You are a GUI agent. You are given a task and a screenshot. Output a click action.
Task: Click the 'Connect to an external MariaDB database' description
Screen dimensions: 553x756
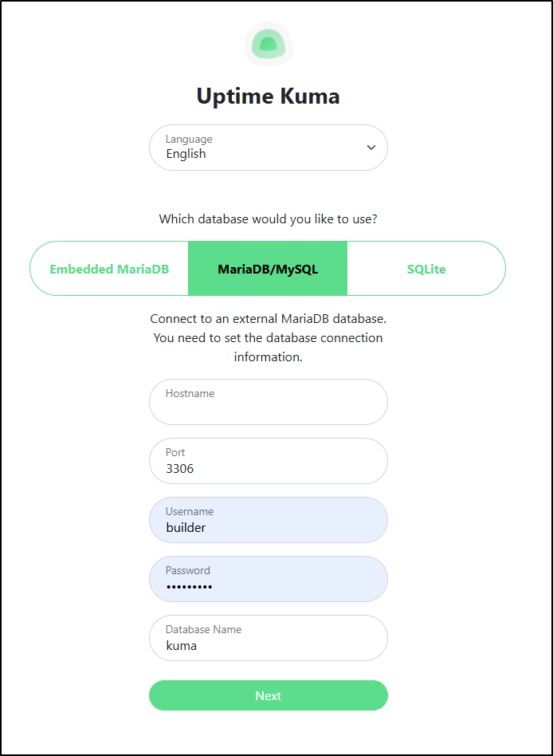[269, 319]
